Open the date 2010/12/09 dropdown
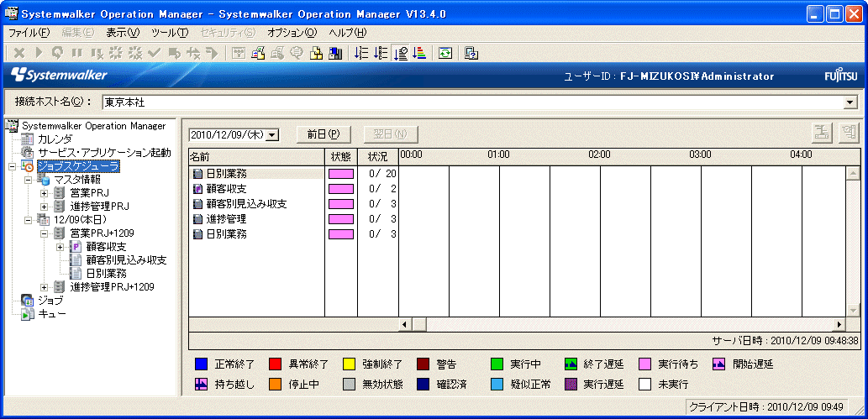The width and height of the screenshot is (868, 419). pyautogui.click(x=272, y=134)
